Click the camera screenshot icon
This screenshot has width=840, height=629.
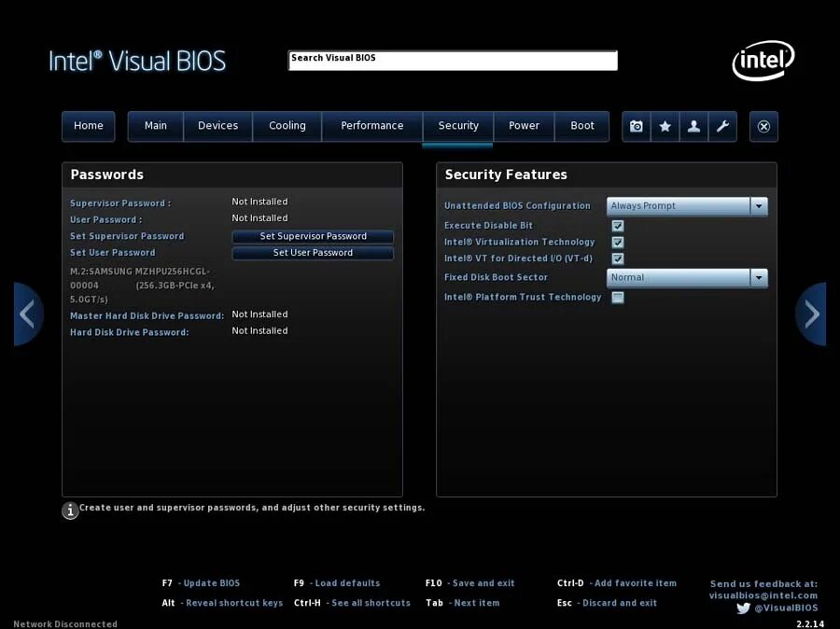(636, 126)
